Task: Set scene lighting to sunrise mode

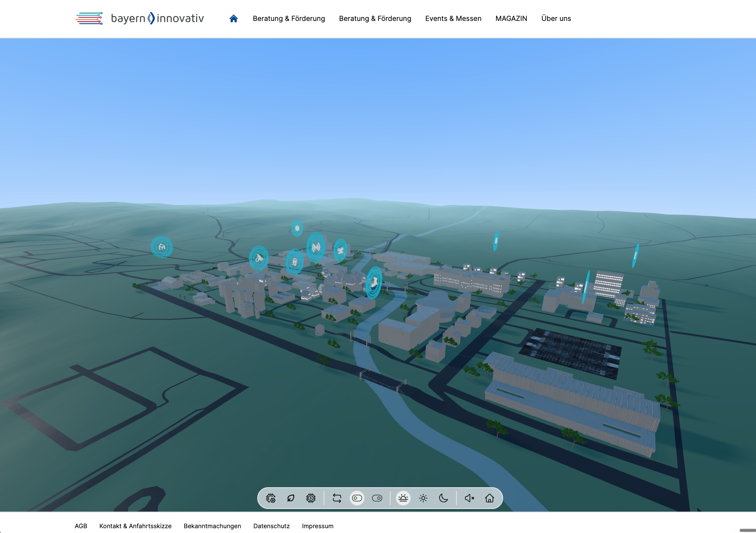Action: (403, 498)
